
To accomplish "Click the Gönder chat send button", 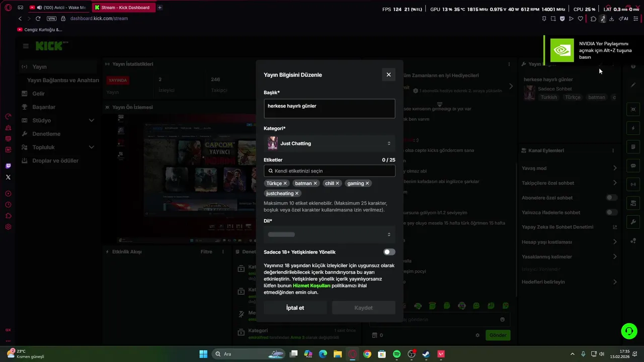I will tap(498, 335).
